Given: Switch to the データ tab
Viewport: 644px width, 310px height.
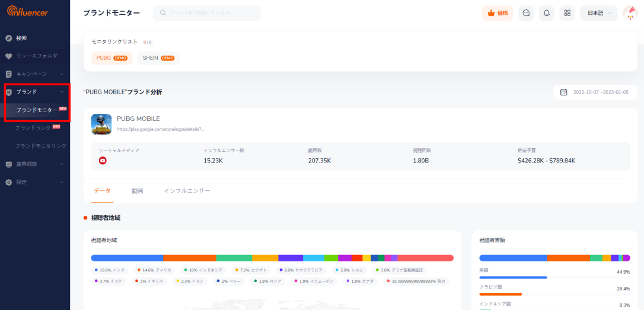Looking at the screenshot, I should click(x=102, y=191).
